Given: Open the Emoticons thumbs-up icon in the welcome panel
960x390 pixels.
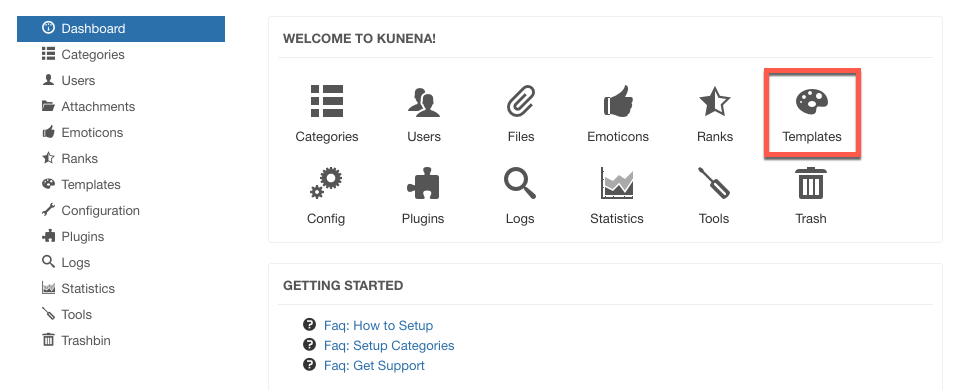Looking at the screenshot, I should click(618, 101).
